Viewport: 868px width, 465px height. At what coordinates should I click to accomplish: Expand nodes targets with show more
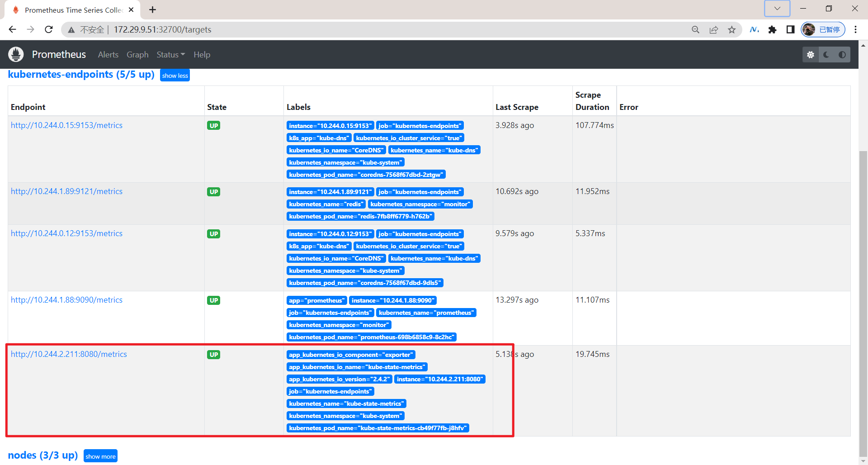tap(100, 456)
